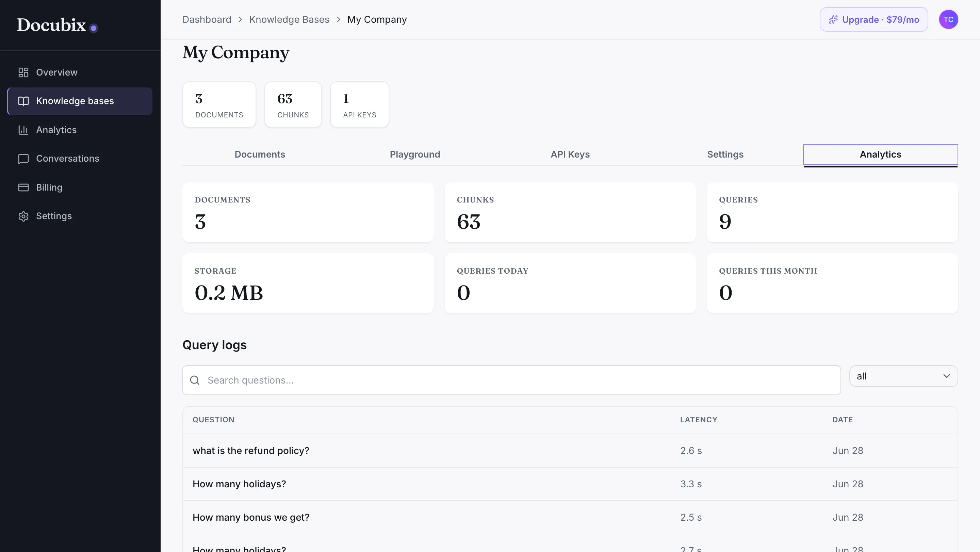Screen dimensions: 980x552
Task: Click the Latency column header
Action: (699, 420)
